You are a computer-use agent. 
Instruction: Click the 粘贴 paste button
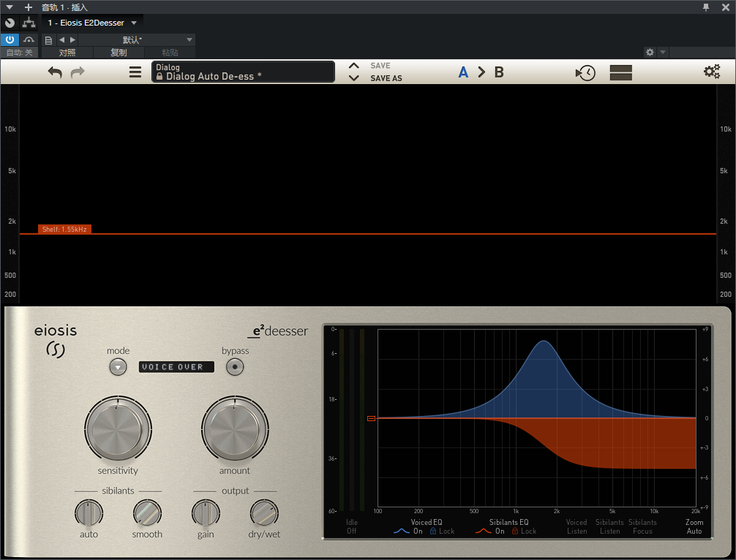pos(170,53)
